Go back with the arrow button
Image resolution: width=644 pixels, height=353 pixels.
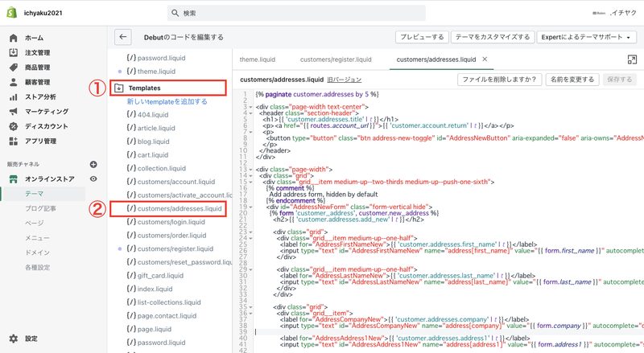pyautogui.click(x=123, y=37)
